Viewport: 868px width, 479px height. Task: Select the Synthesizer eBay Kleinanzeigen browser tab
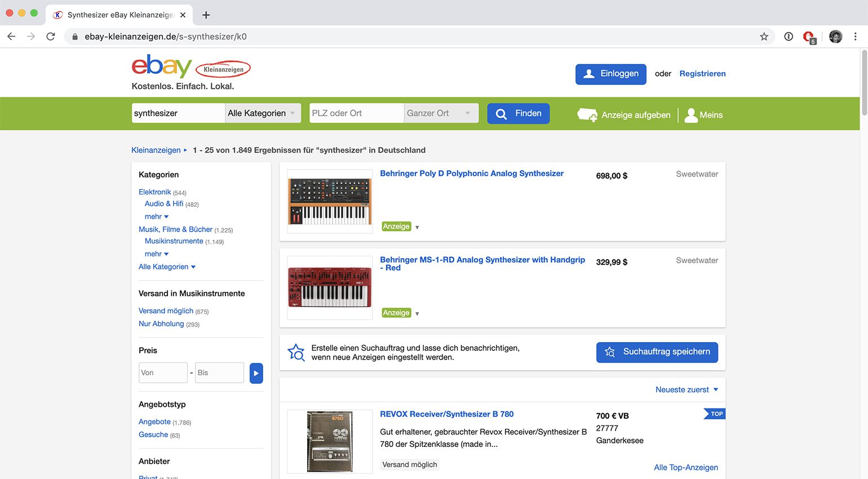click(119, 15)
